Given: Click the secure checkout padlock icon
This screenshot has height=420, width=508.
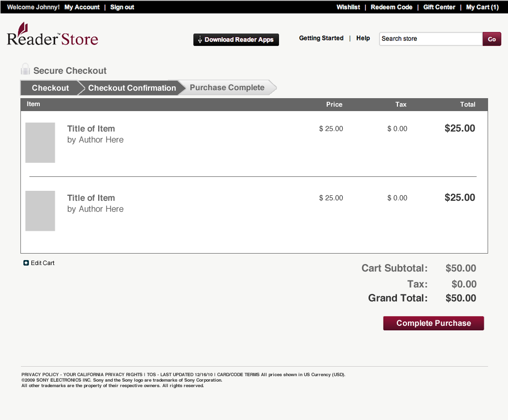Looking at the screenshot, I should (x=25, y=70).
